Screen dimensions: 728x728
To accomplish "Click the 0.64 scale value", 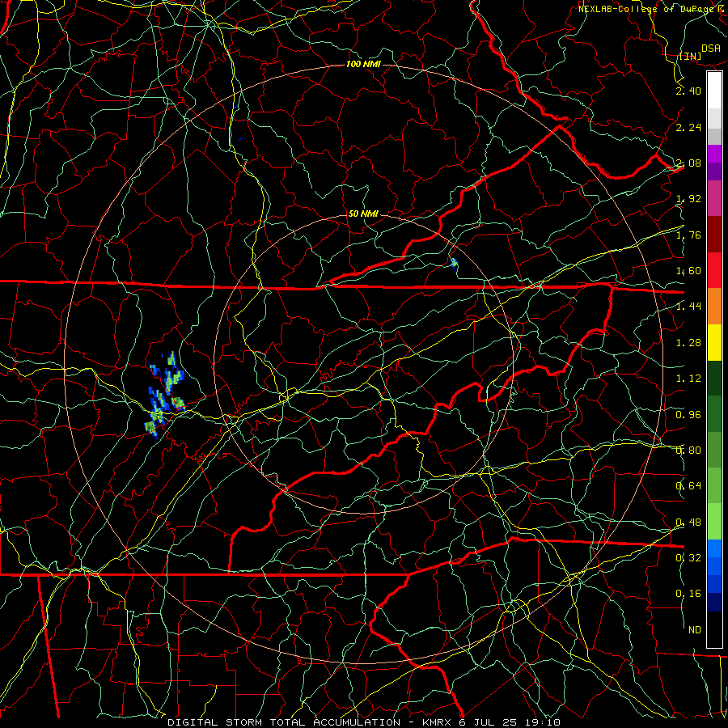I will point(688,487).
